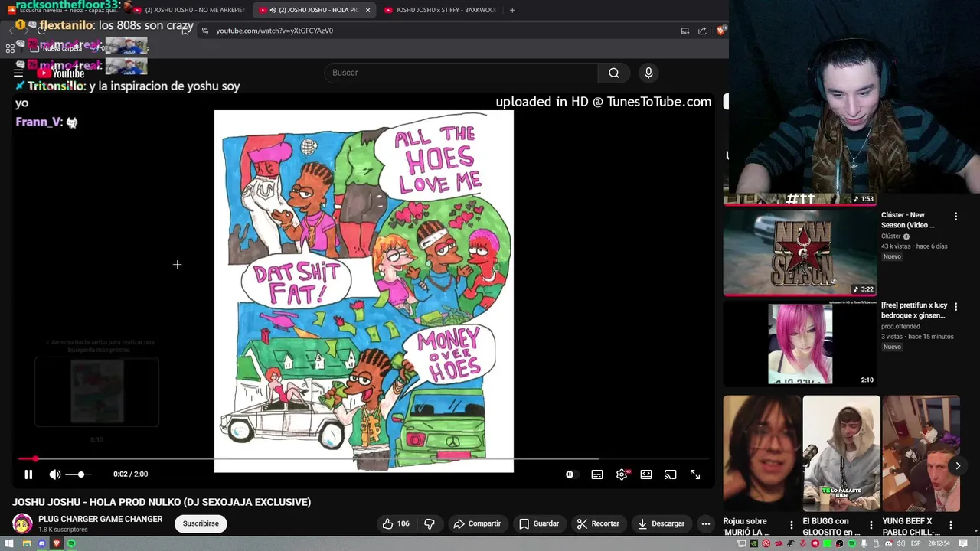The height and width of the screenshot is (551, 980).
Task: Open the prod.offended channel link
Action: click(900, 327)
